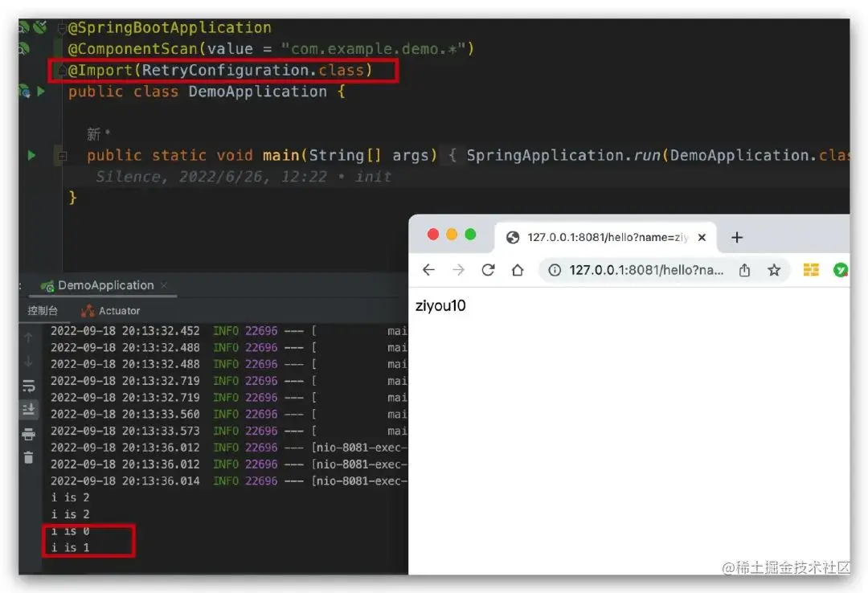Close the DemoApplication run tab

(x=164, y=285)
